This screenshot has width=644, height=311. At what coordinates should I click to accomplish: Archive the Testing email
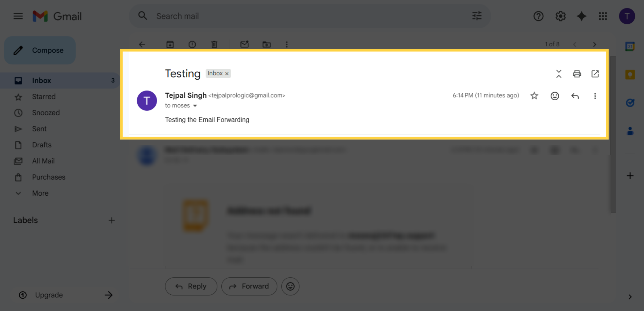pos(170,44)
